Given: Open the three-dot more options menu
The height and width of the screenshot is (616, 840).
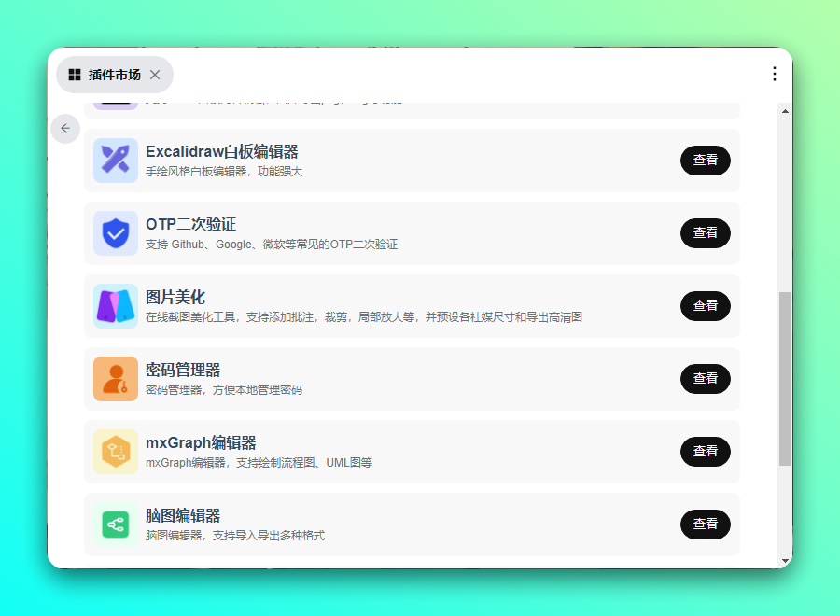Looking at the screenshot, I should click(774, 74).
